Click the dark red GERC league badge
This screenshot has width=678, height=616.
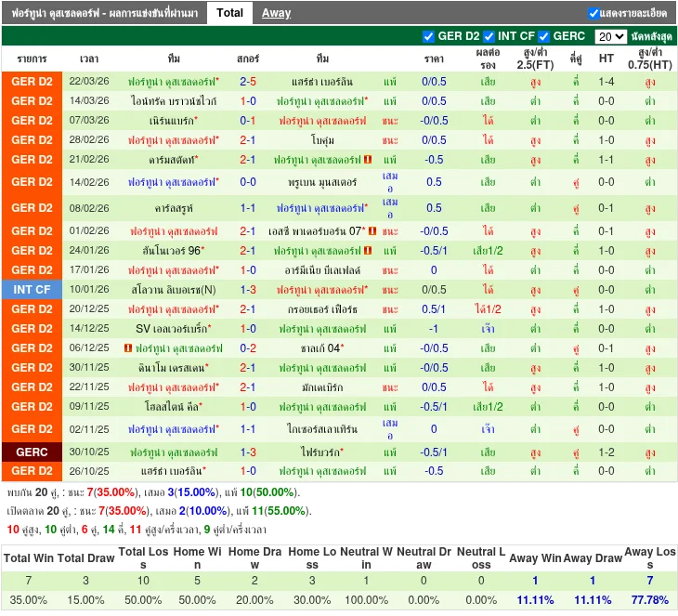tap(33, 452)
